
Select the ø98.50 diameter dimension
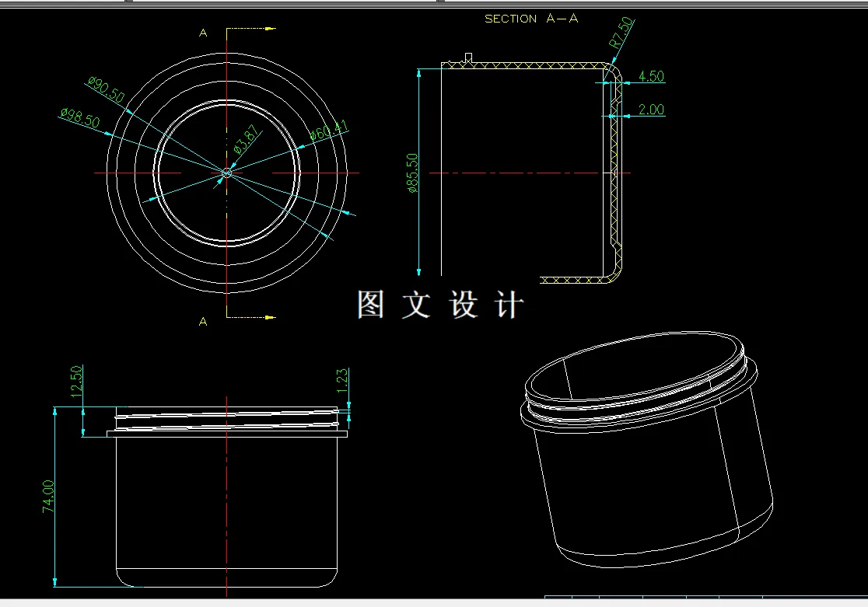tap(80, 117)
